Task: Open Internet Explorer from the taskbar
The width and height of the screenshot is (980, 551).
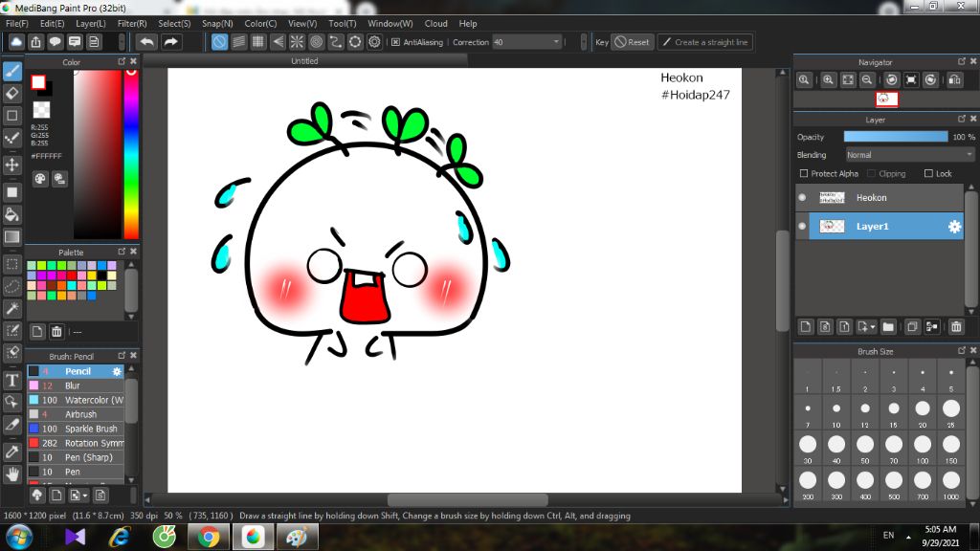Action: [120, 537]
